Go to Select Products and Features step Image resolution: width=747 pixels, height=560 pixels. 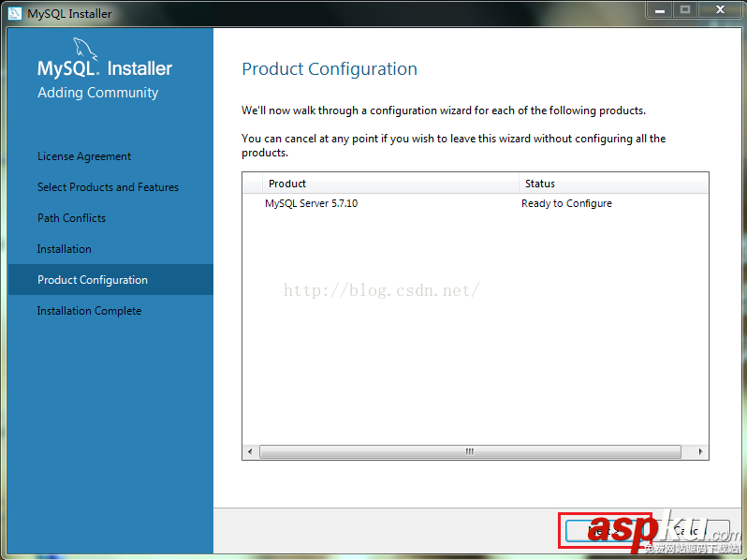108,187
